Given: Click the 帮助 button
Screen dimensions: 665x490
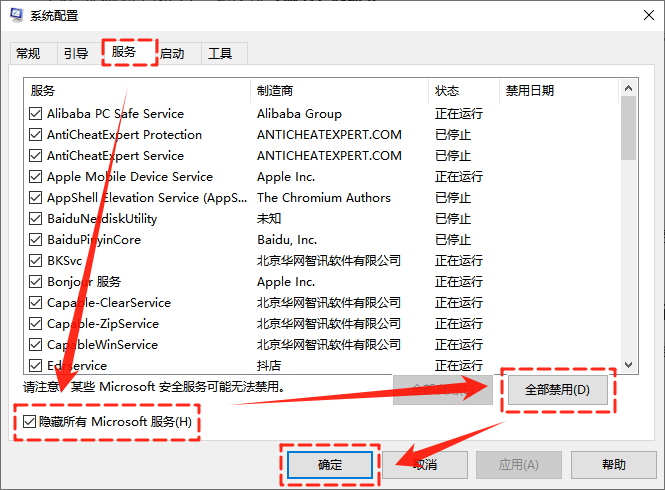Looking at the screenshot, I should point(613,465).
